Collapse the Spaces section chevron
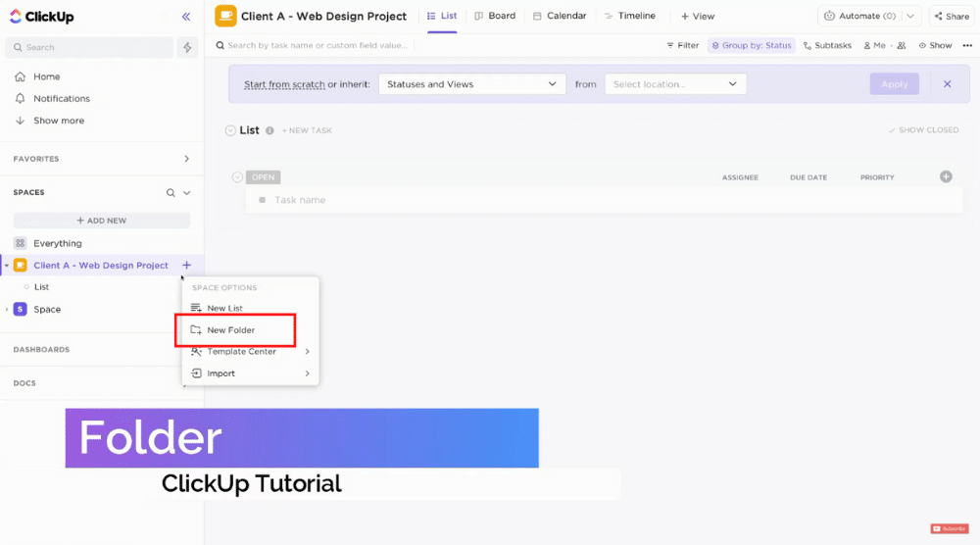This screenshot has width=980, height=545. click(x=186, y=192)
